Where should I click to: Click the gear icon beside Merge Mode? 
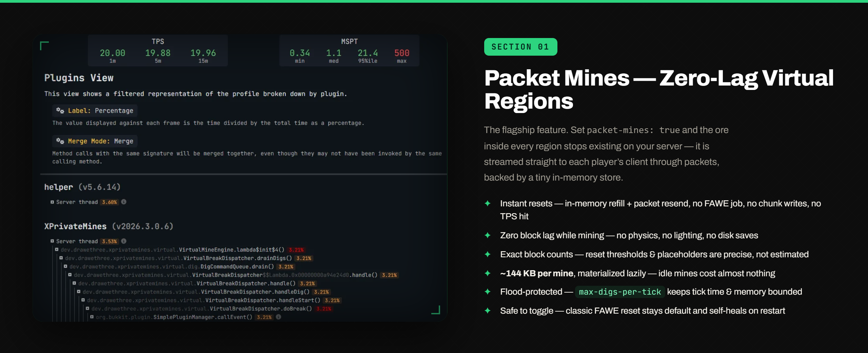[60, 141]
